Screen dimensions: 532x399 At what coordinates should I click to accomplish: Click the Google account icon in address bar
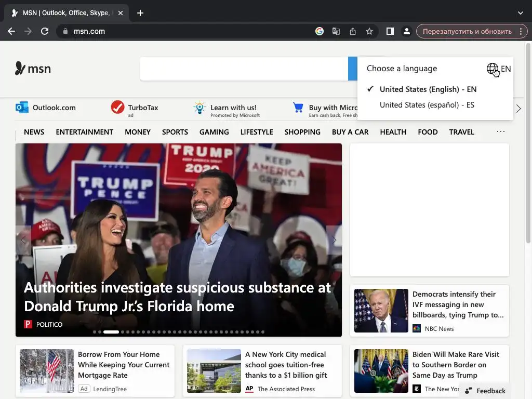(x=320, y=31)
